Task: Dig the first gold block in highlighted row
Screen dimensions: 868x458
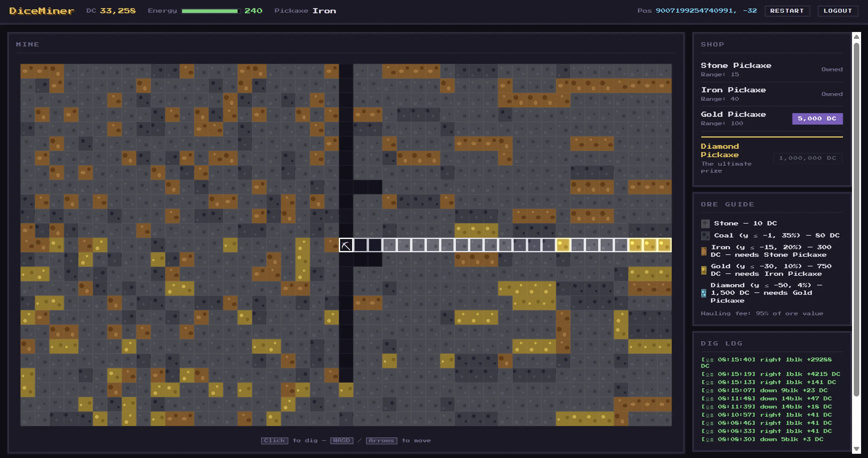Action: [563, 245]
